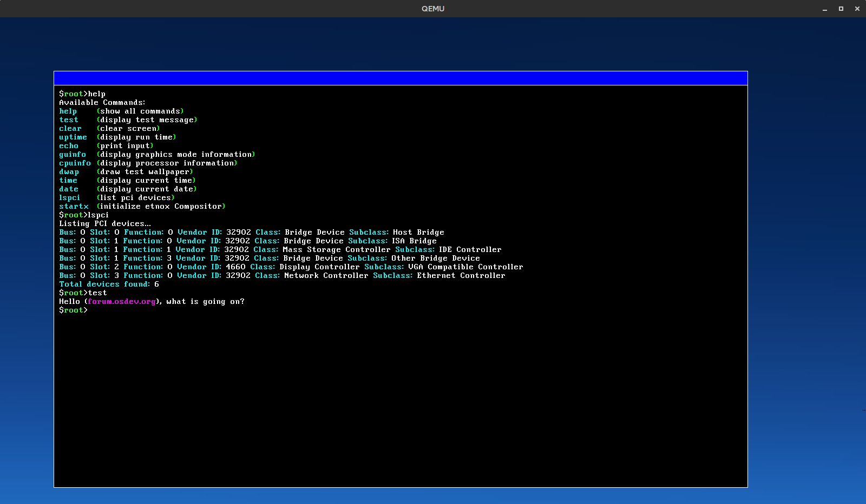Click 'Mass Storage Controller' class value
This screenshot has width=866, height=504.
[x=337, y=250]
